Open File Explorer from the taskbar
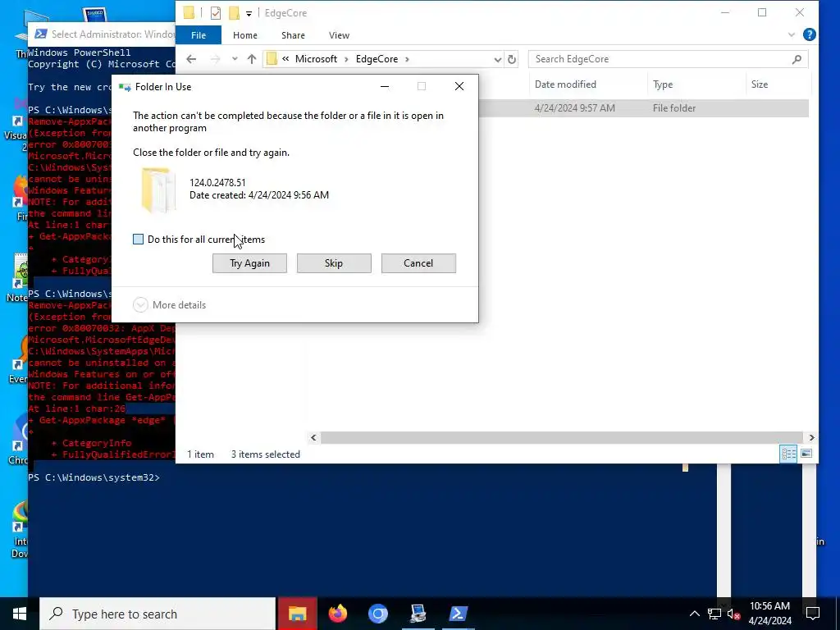Viewport: 840px width, 630px height. tap(297, 614)
